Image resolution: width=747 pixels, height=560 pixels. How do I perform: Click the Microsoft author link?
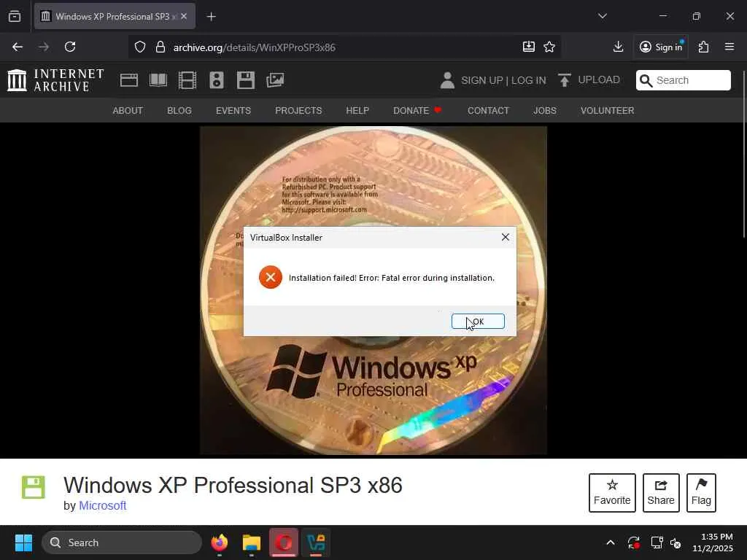[x=102, y=505]
